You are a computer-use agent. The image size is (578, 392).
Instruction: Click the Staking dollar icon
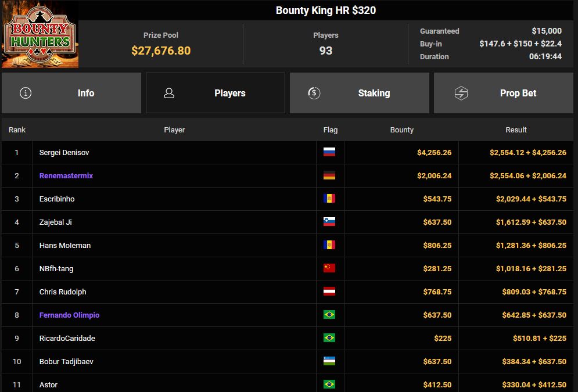coord(314,93)
